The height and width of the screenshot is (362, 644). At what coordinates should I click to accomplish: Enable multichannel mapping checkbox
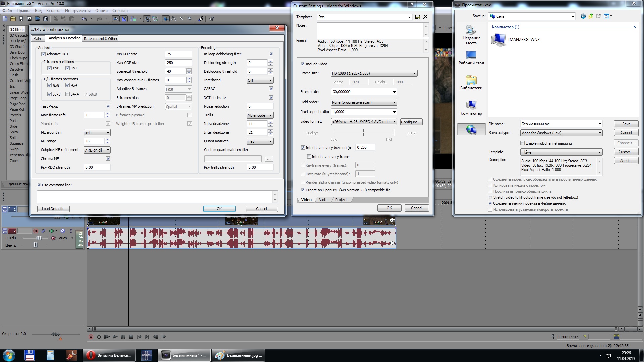coord(522,143)
